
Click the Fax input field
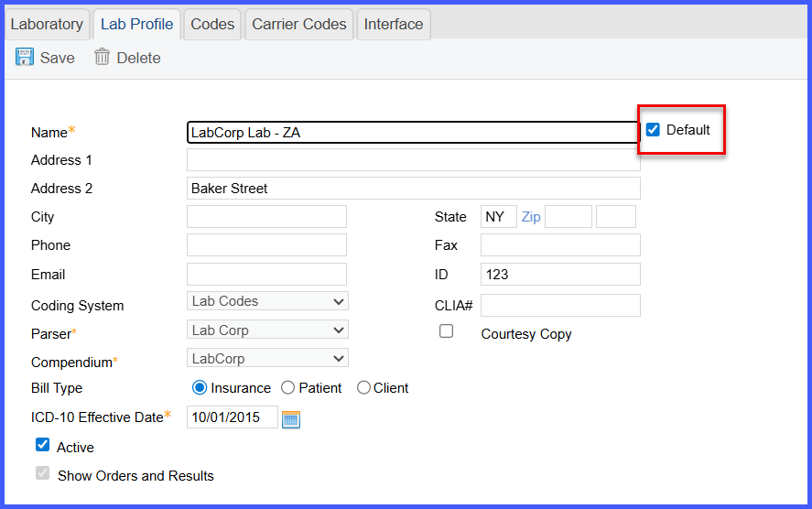pos(560,245)
